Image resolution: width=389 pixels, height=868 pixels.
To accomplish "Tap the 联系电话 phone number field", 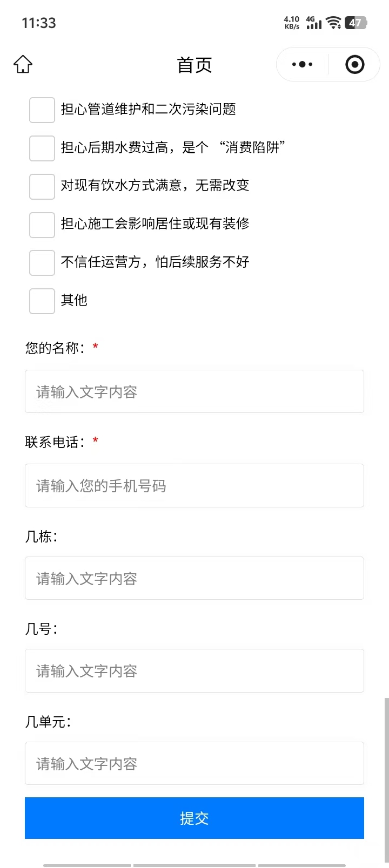I will pos(194,485).
